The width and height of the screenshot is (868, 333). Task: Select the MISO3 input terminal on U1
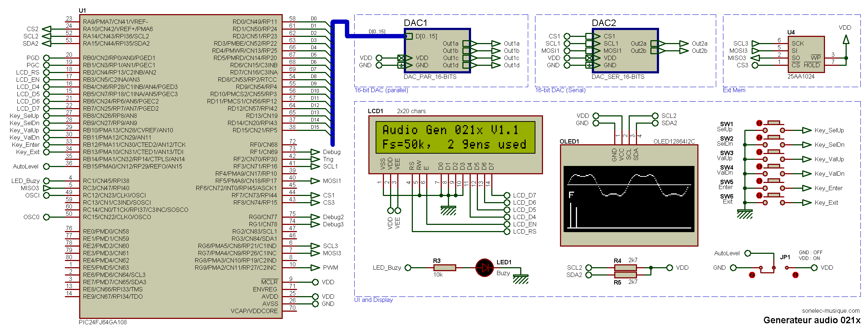tap(47, 188)
